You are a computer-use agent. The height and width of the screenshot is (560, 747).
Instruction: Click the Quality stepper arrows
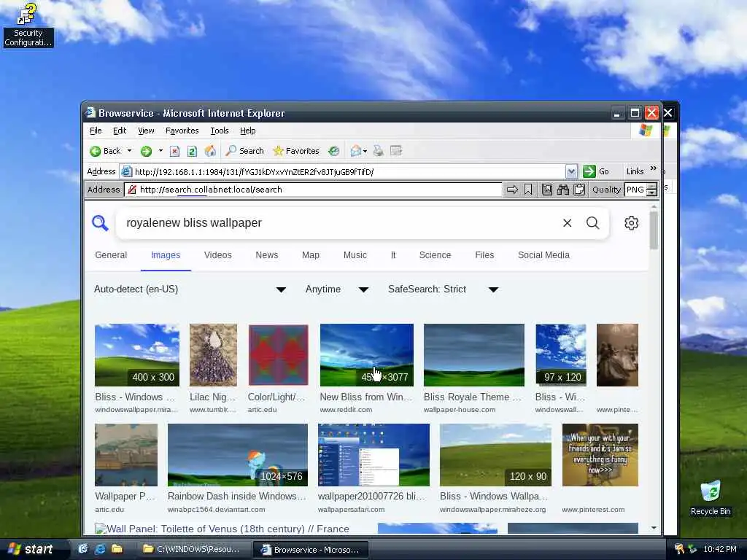[651, 190]
